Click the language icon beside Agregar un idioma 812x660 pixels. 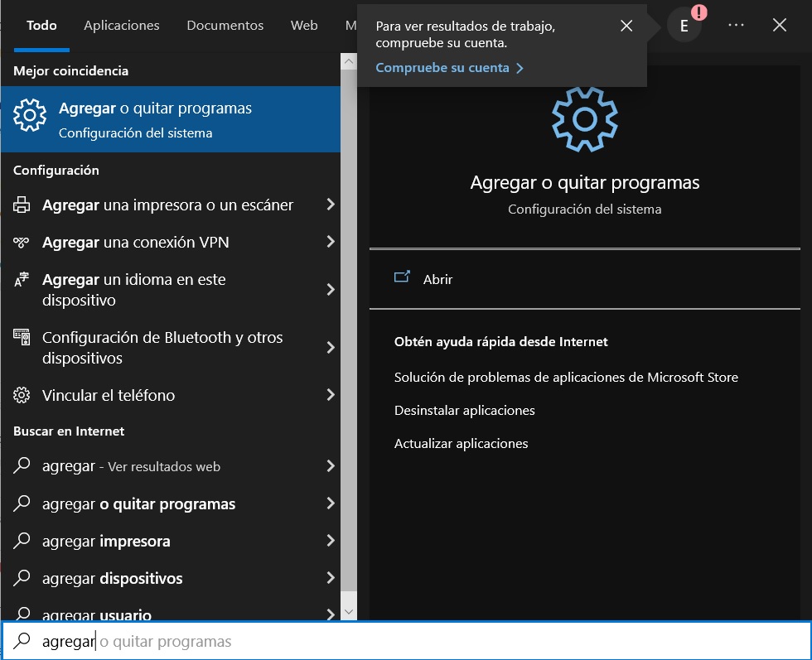pos(22,280)
